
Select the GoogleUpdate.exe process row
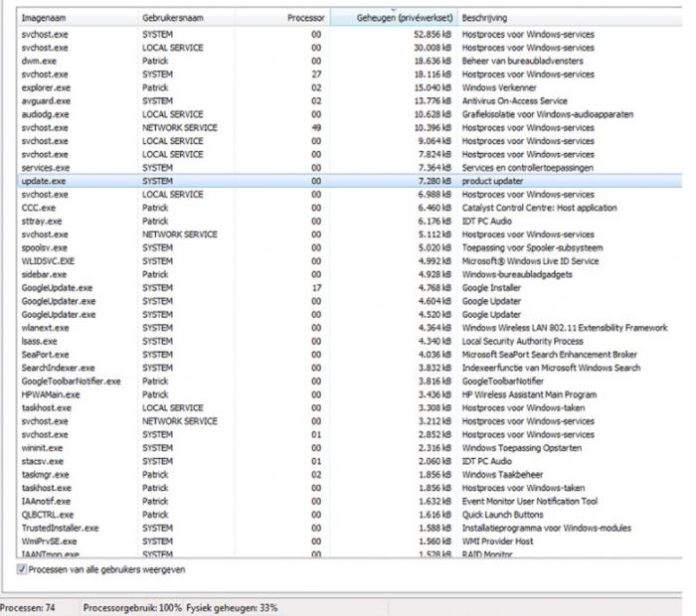(x=349, y=288)
